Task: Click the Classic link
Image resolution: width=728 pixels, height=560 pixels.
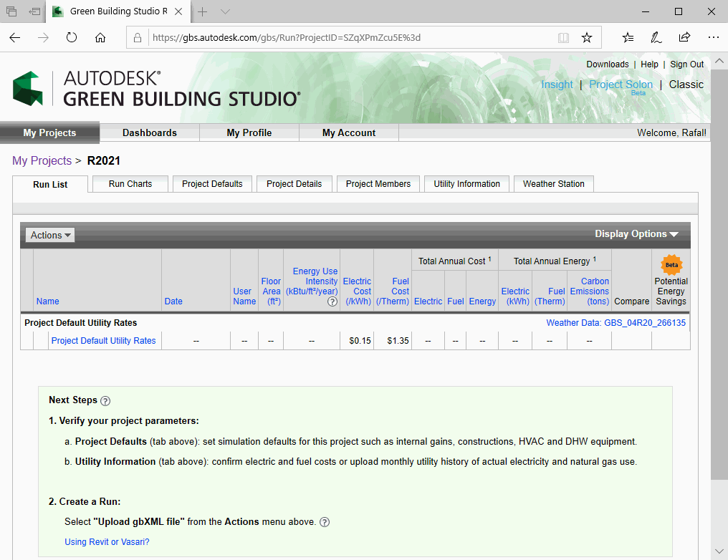Action: coord(686,85)
